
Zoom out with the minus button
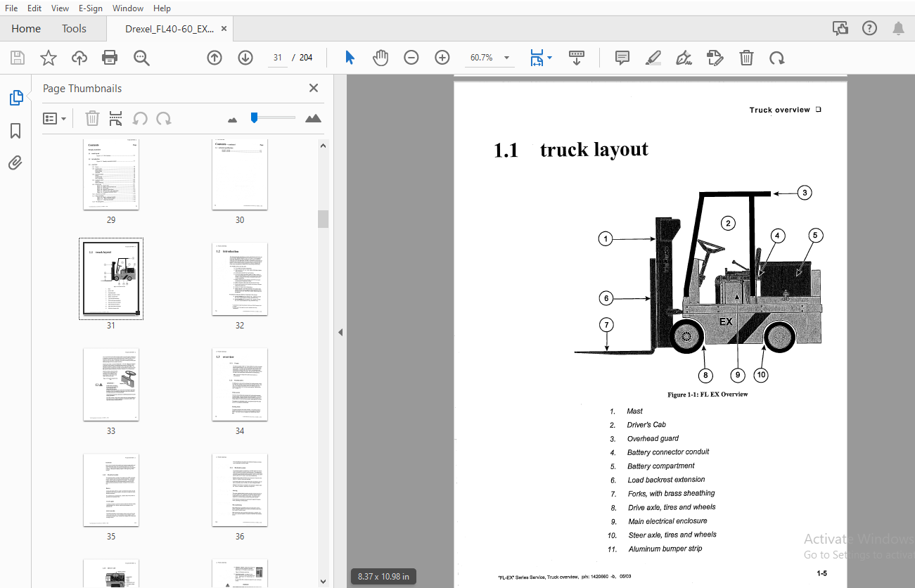411,58
